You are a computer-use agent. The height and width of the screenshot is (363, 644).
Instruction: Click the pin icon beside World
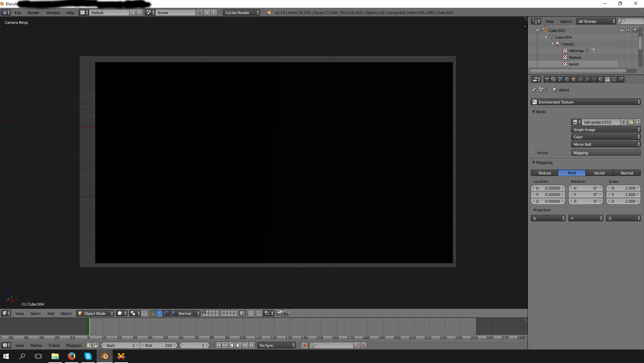[534, 90]
